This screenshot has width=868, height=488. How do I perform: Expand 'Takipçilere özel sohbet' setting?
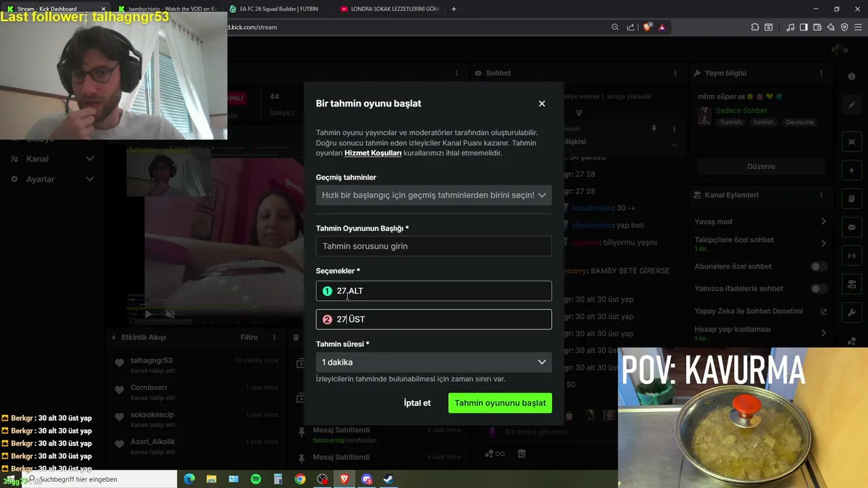[823, 243]
